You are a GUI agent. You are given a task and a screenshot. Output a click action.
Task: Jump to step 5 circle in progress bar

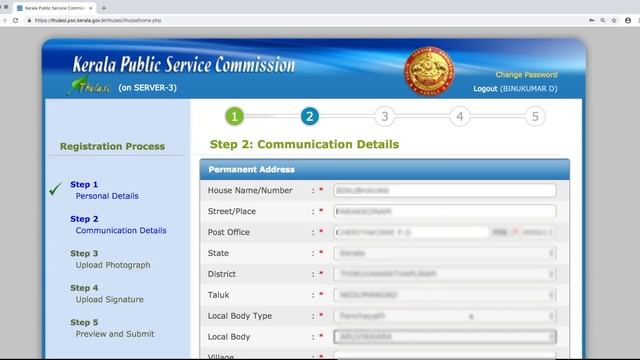[535, 116]
